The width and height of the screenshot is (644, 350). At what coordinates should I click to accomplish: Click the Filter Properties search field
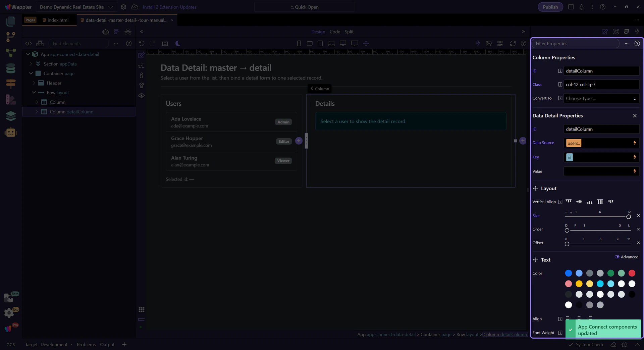coord(575,44)
